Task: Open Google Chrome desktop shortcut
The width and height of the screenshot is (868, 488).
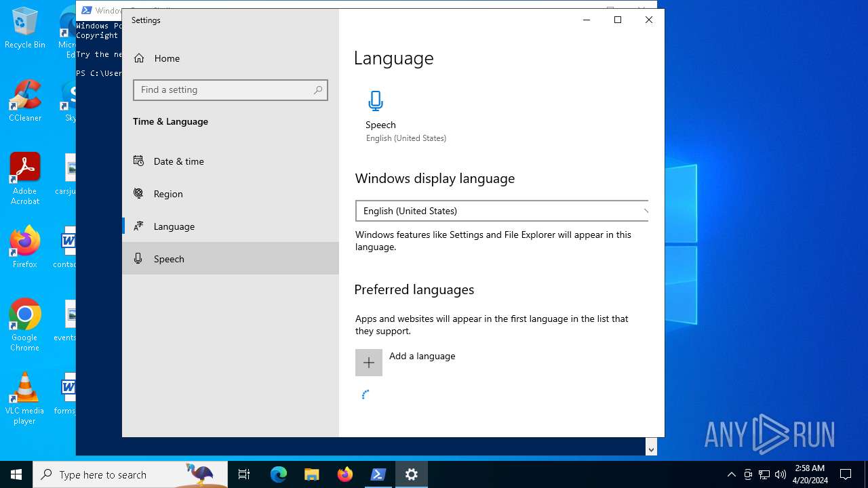Action: click(x=25, y=325)
